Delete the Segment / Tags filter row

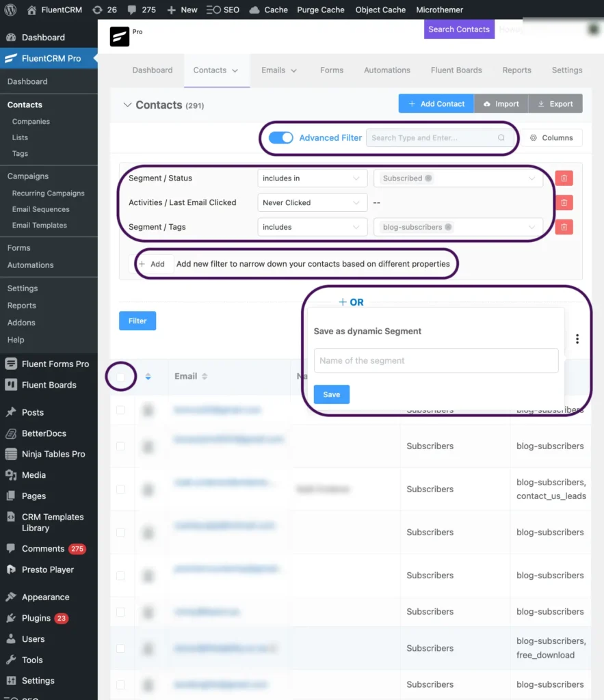tap(564, 227)
